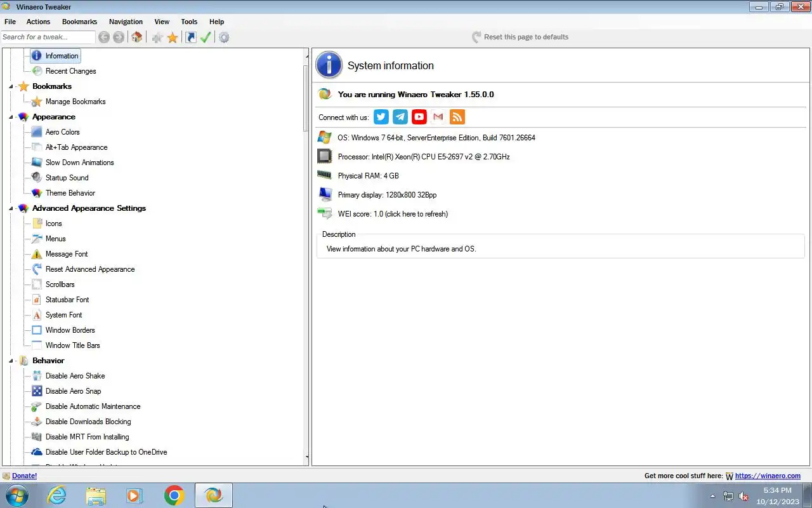The image size is (812, 508).
Task: Open the Actions menu
Action: pyautogui.click(x=38, y=22)
